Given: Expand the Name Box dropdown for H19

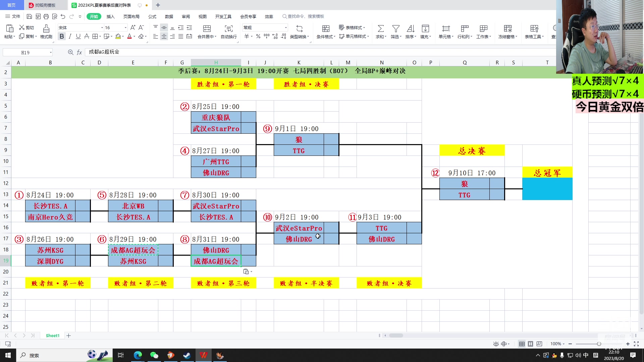Looking at the screenshot, I should pyautogui.click(x=51, y=52).
